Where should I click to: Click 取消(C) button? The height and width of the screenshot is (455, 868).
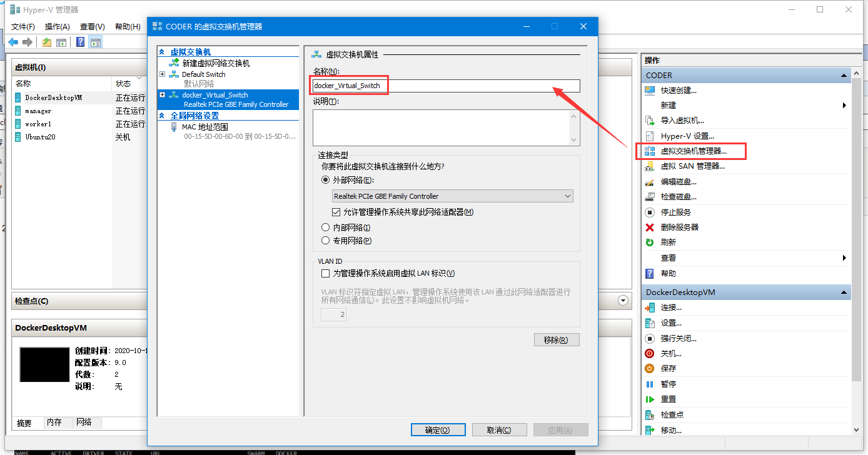click(499, 430)
